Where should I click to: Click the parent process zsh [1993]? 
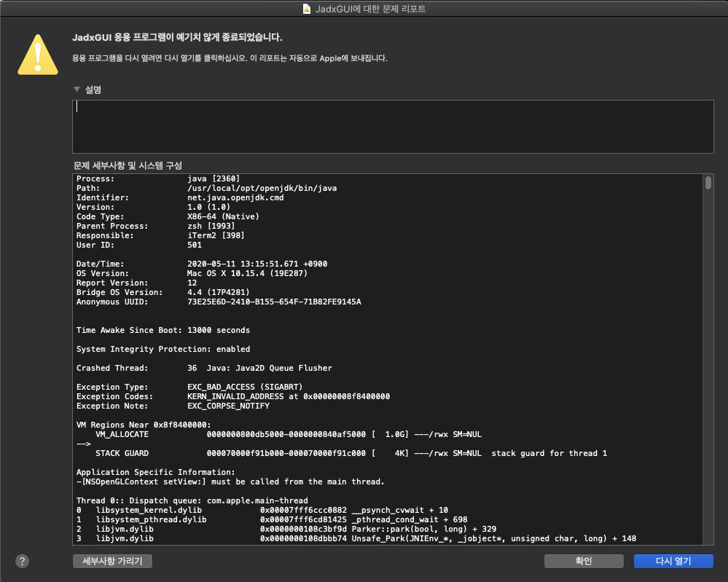(x=211, y=226)
